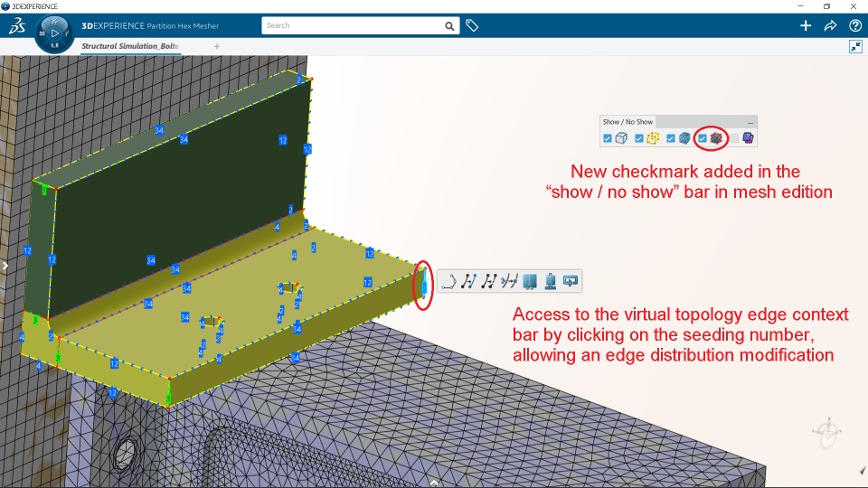868x488 pixels.
Task: Open the Help question mark icon
Action: 854,25
